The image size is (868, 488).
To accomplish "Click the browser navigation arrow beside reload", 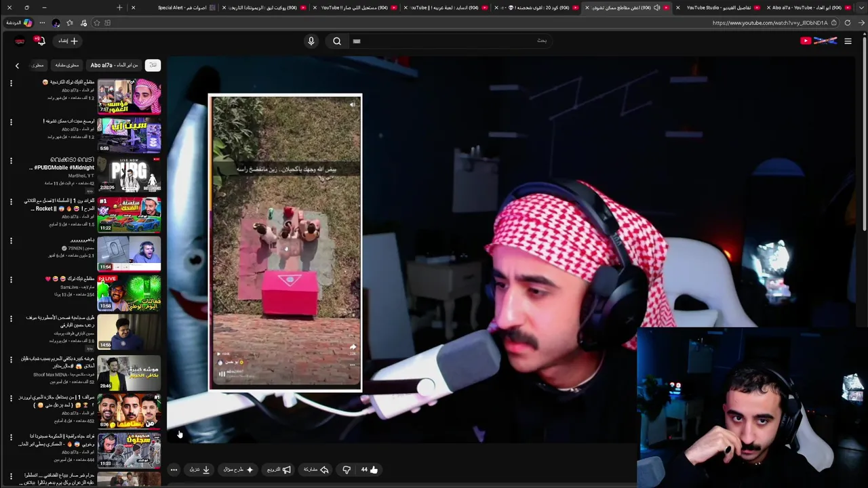I will pos(861,23).
